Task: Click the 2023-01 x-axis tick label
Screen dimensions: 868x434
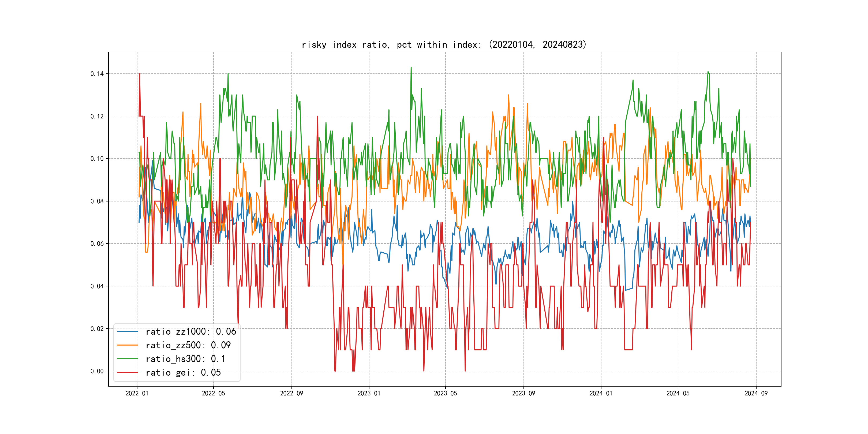Action: [369, 393]
